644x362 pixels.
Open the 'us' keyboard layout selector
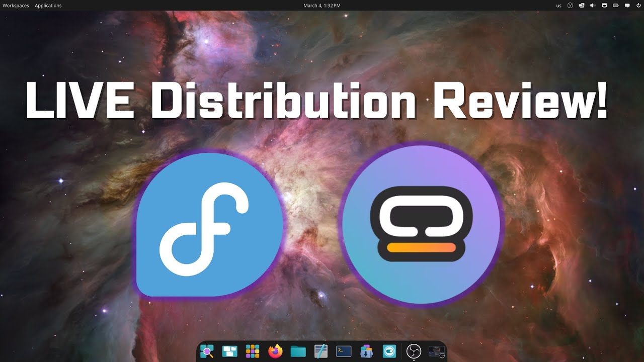coord(558,6)
